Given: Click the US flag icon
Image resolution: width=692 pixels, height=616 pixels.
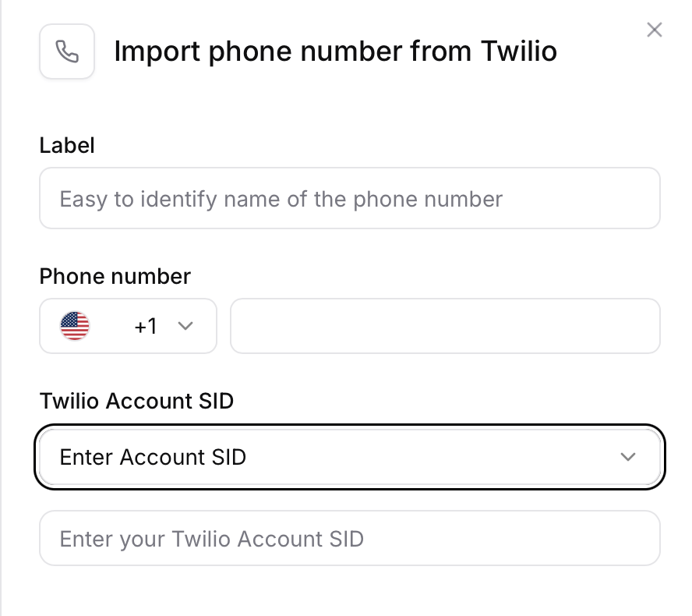Looking at the screenshot, I should [x=75, y=326].
